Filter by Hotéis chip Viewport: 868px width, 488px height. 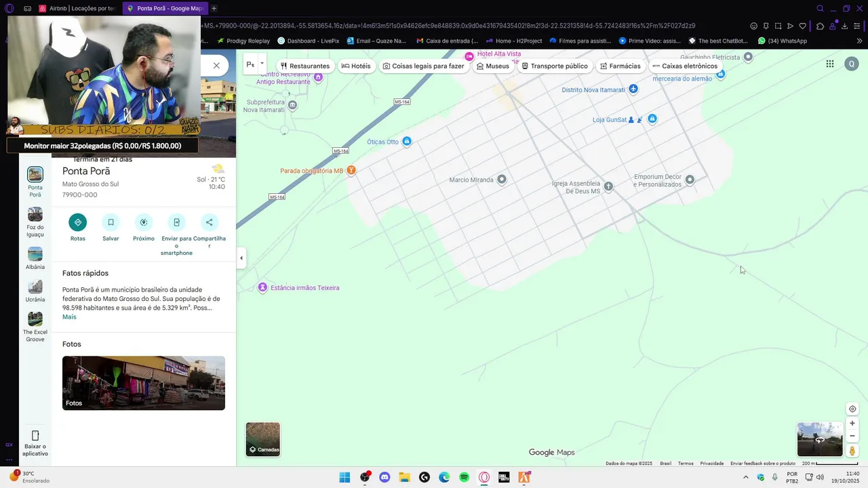point(356,66)
